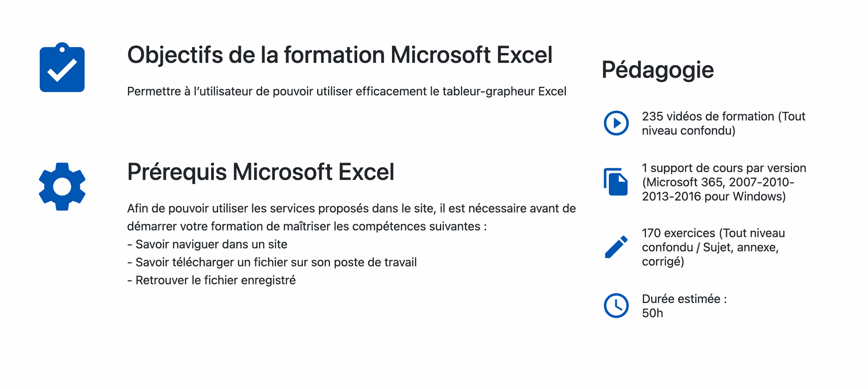Select the Prérequis Microsoft Excel heading
Viewport: 868px width, 389px height.
click(260, 172)
